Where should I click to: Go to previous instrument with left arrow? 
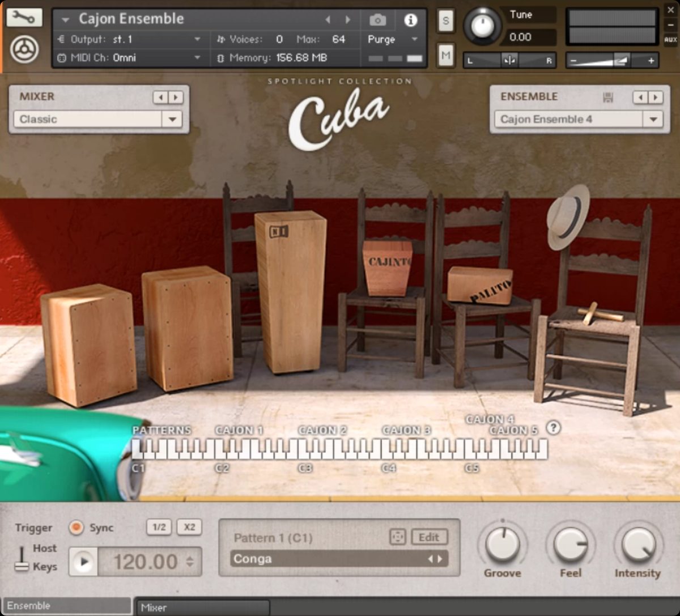pyautogui.click(x=328, y=20)
